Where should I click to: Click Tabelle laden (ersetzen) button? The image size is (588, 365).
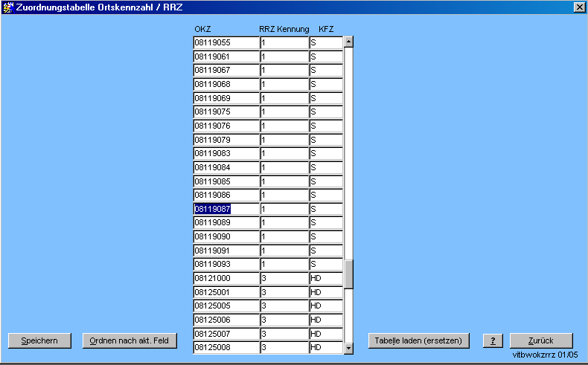(x=419, y=340)
